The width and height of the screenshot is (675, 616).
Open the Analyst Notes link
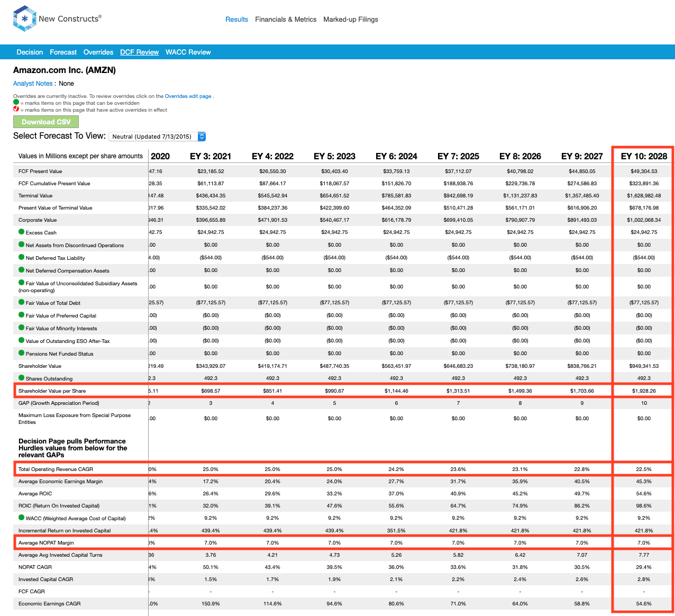[x=33, y=84]
